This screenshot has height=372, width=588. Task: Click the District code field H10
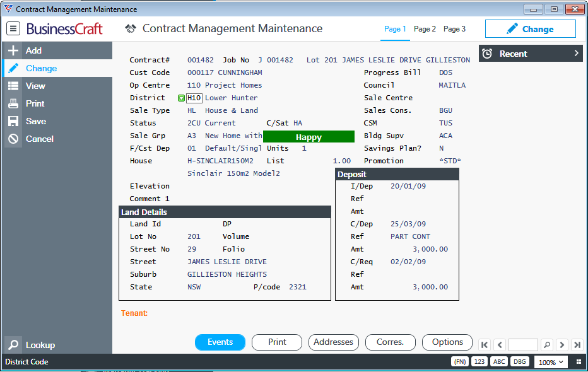194,98
